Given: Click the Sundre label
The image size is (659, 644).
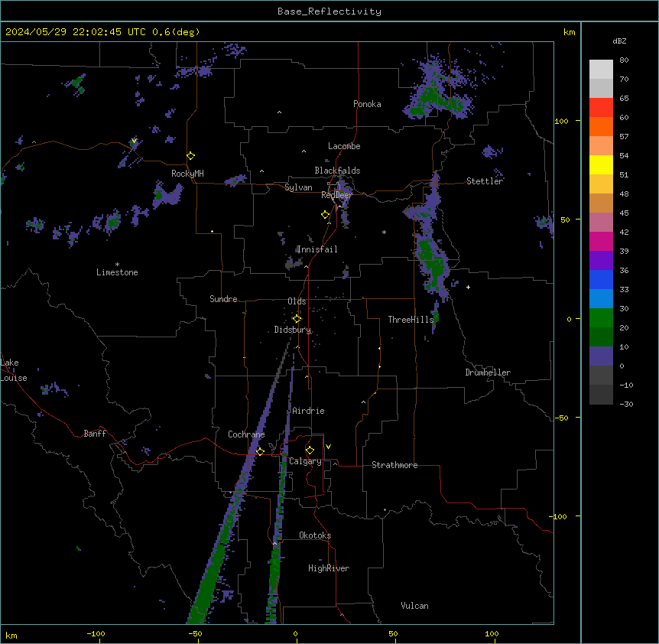Looking at the screenshot, I should pos(223,299).
